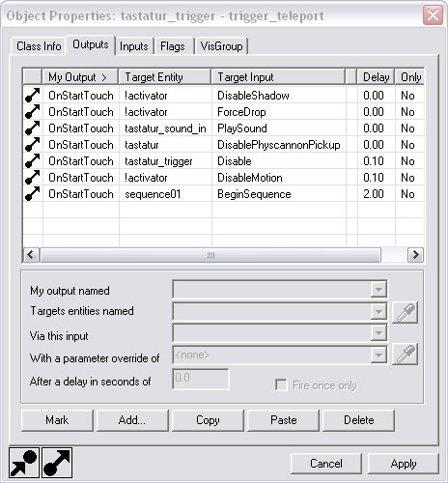The height and width of the screenshot is (483, 448).
Task: Click the outputs arrow icon beside Cancel row
Action: tap(57, 463)
